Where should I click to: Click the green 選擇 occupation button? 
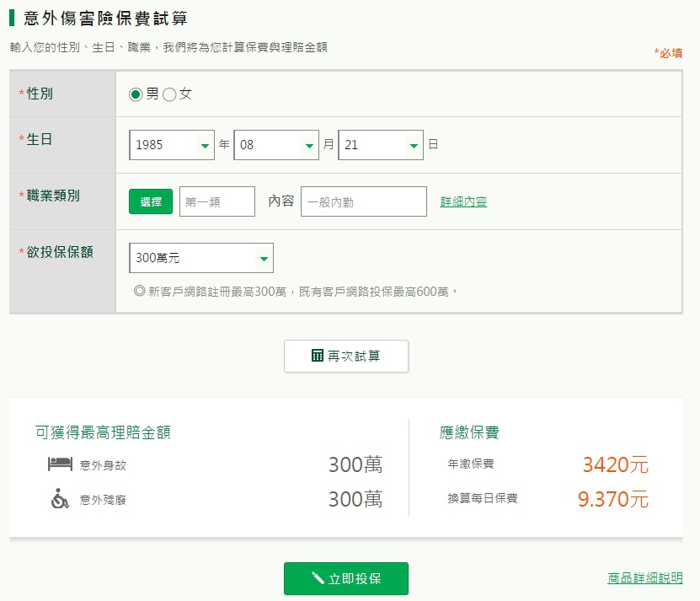coord(151,201)
